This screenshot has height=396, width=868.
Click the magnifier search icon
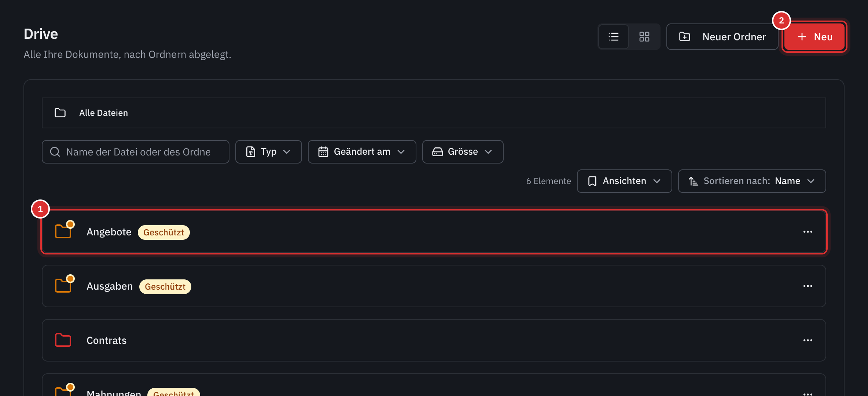(55, 152)
